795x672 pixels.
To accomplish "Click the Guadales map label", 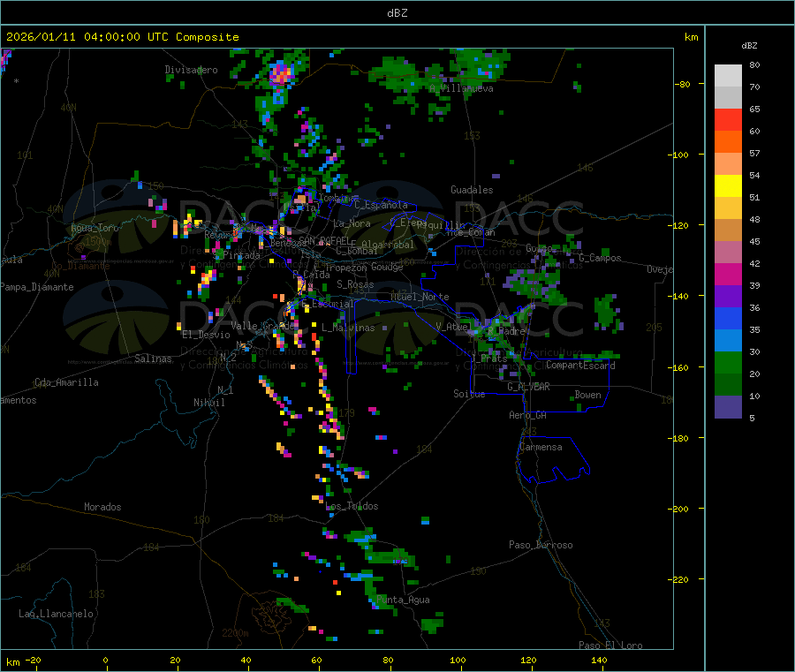I will point(472,190).
